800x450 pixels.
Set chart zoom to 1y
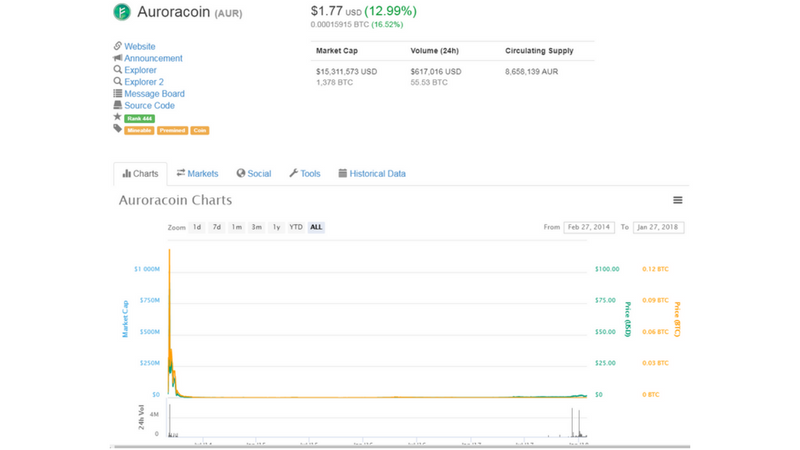click(x=277, y=228)
